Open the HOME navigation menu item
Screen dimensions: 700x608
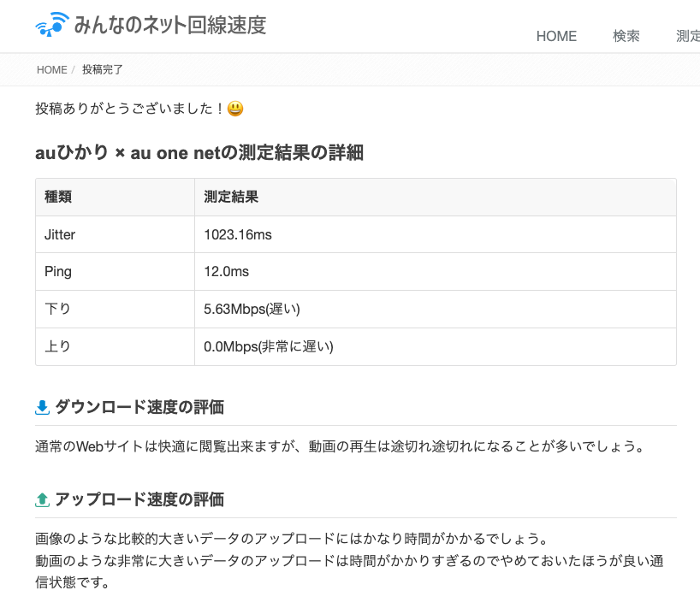[x=556, y=36]
